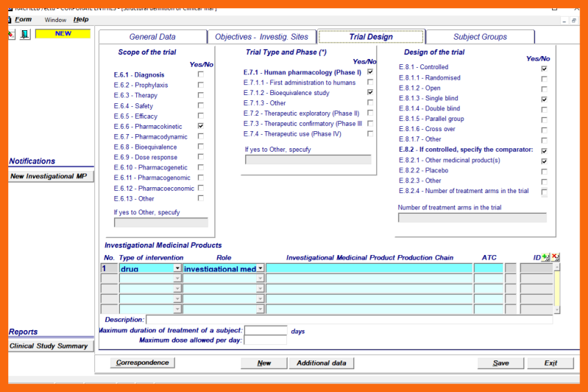Check the E.6.3 Therapy checkbox

click(x=201, y=95)
